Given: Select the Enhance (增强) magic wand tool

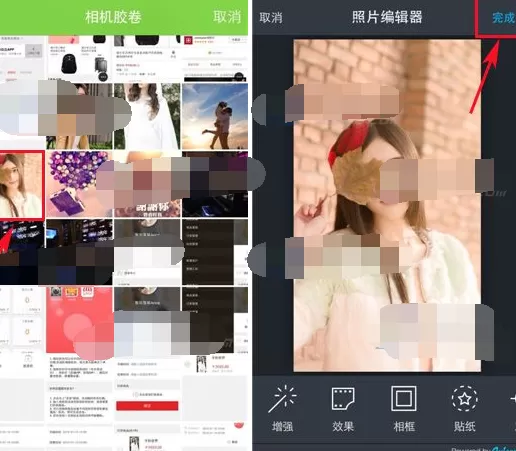Looking at the screenshot, I should tap(282, 409).
